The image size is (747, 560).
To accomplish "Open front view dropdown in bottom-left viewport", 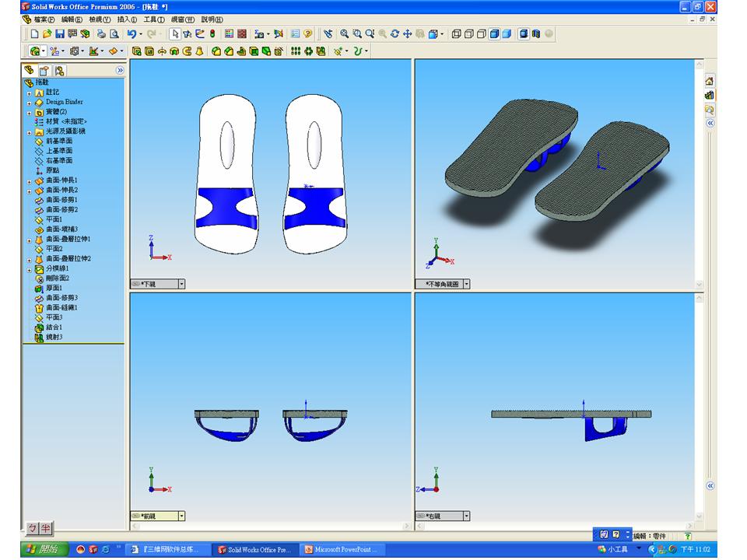I will point(181,516).
